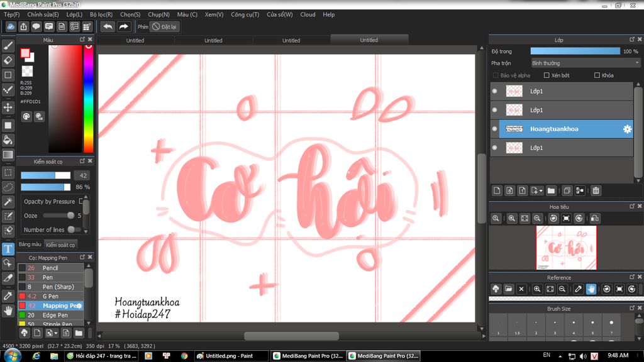
Task: Undock the Lớp layer panel
Action: [631, 40]
